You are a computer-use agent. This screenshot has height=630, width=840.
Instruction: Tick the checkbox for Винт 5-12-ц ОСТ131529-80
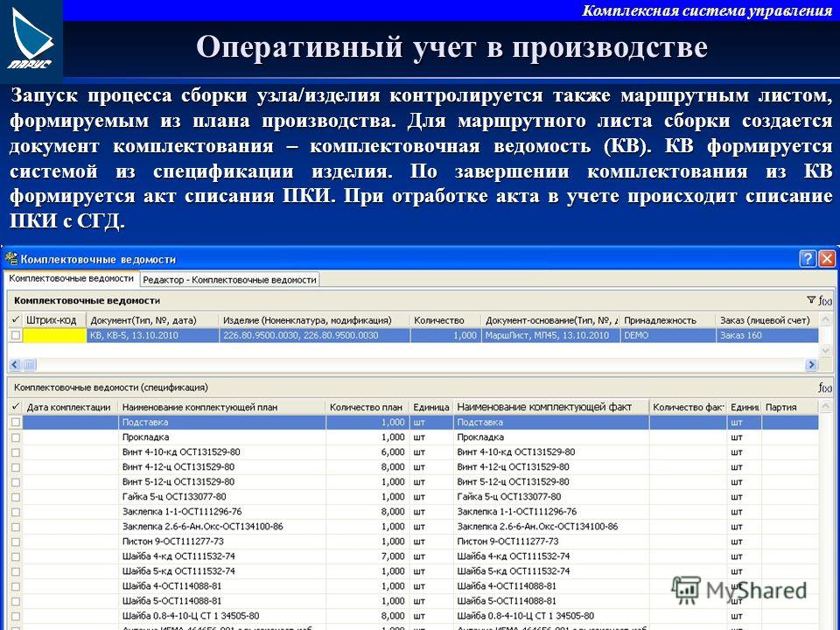[x=16, y=482]
